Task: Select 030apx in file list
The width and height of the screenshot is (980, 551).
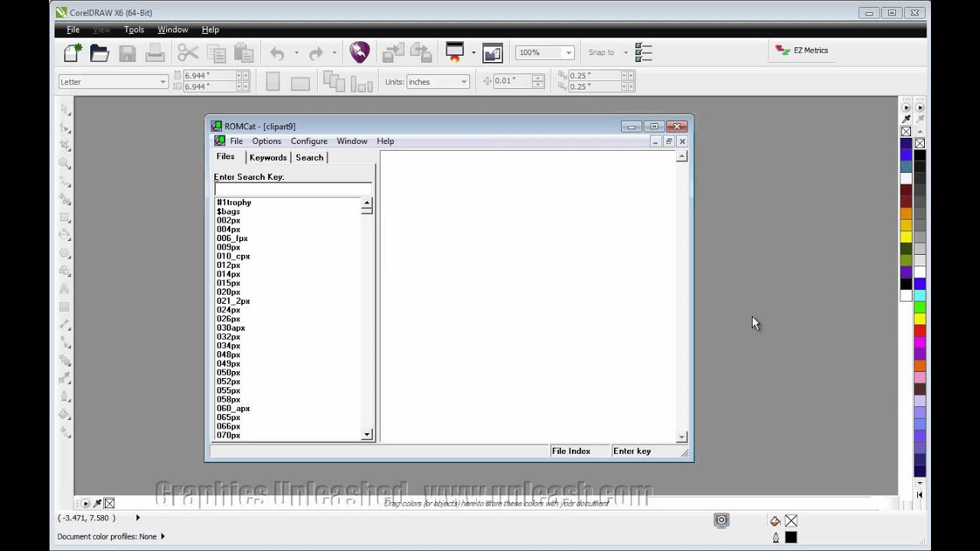Action: click(230, 328)
